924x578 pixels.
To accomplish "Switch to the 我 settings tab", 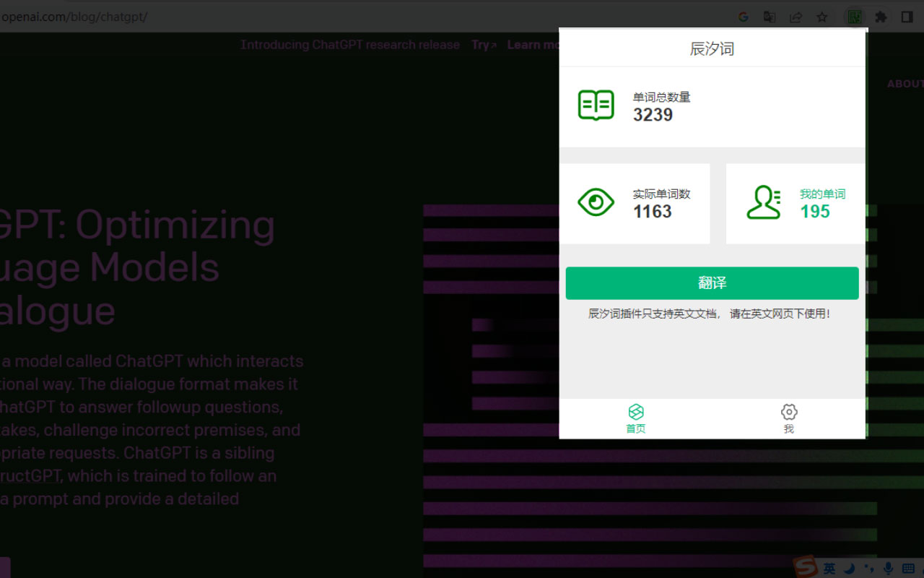I will click(x=789, y=418).
